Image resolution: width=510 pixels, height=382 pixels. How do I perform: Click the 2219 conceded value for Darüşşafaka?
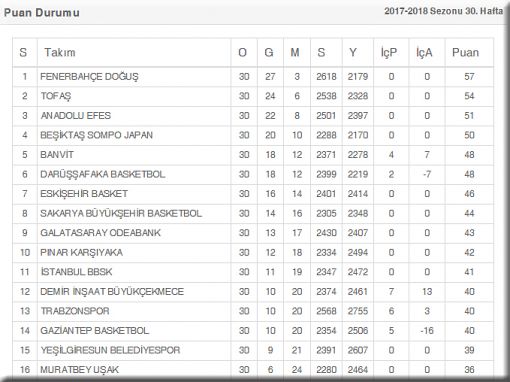click(x=358, y=174)
